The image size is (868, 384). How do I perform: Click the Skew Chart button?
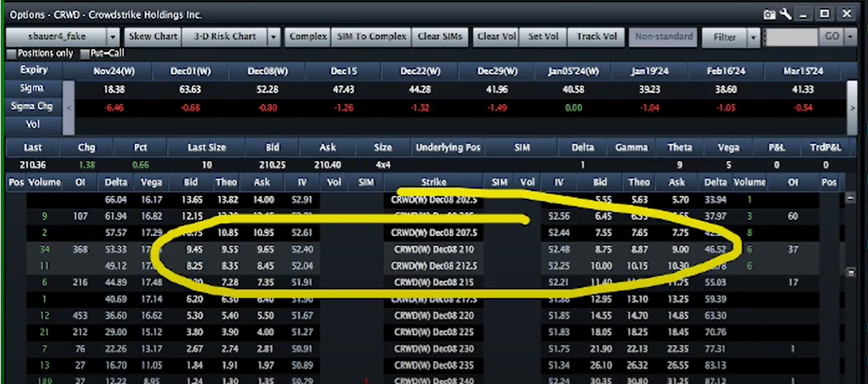point(152,36)
